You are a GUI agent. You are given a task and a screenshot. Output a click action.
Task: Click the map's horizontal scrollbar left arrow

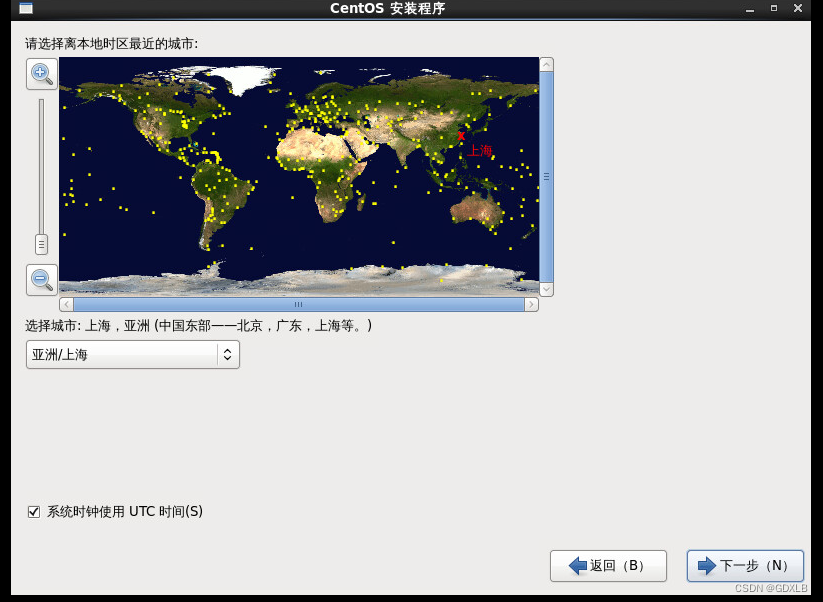pos(67,304)
